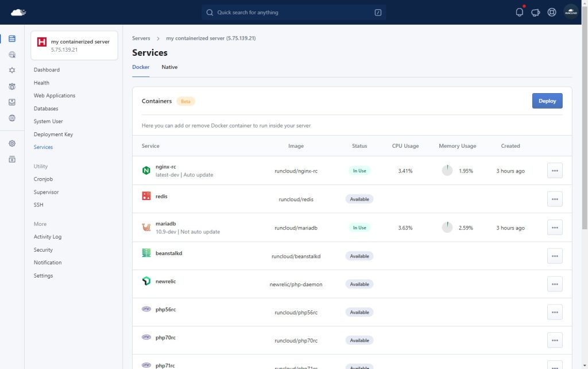The width and height of the screenshot is (588, 369).
Task: Click my containerized server card
Action: click(74, 45)
